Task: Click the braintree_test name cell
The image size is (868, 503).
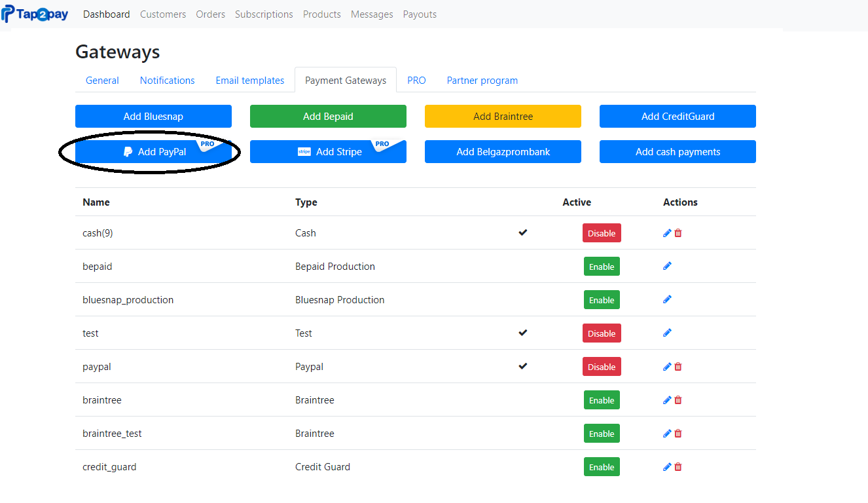Action: 112,434
